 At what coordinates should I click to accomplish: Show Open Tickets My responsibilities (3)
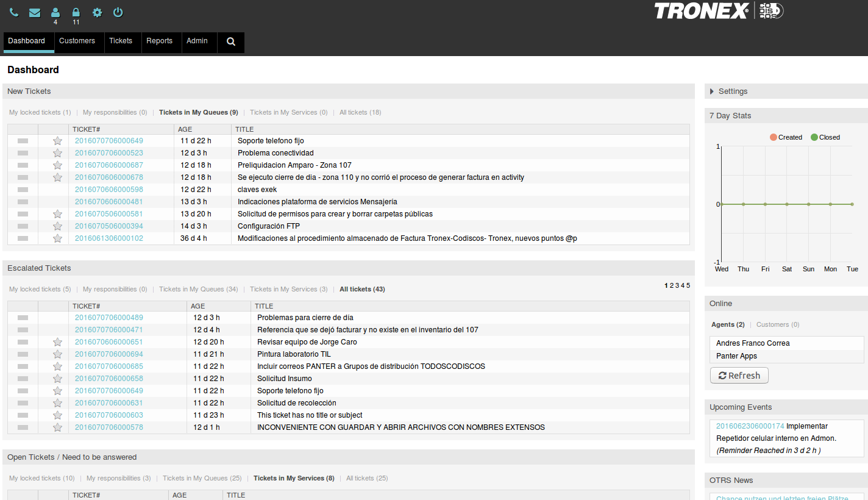(119, 479)
